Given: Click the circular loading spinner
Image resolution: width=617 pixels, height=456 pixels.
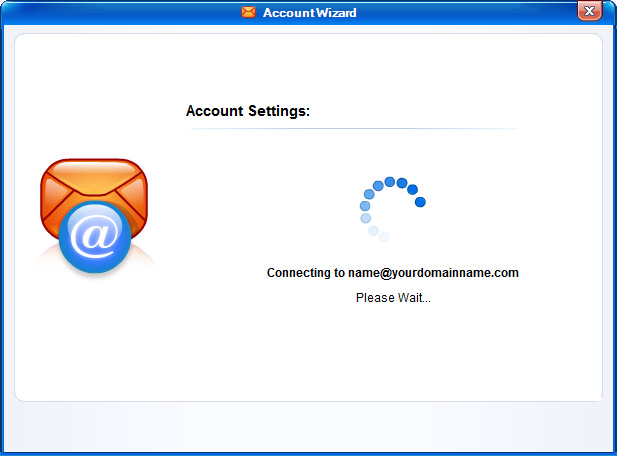Looking at the screenshot, I should coord(391,208).
